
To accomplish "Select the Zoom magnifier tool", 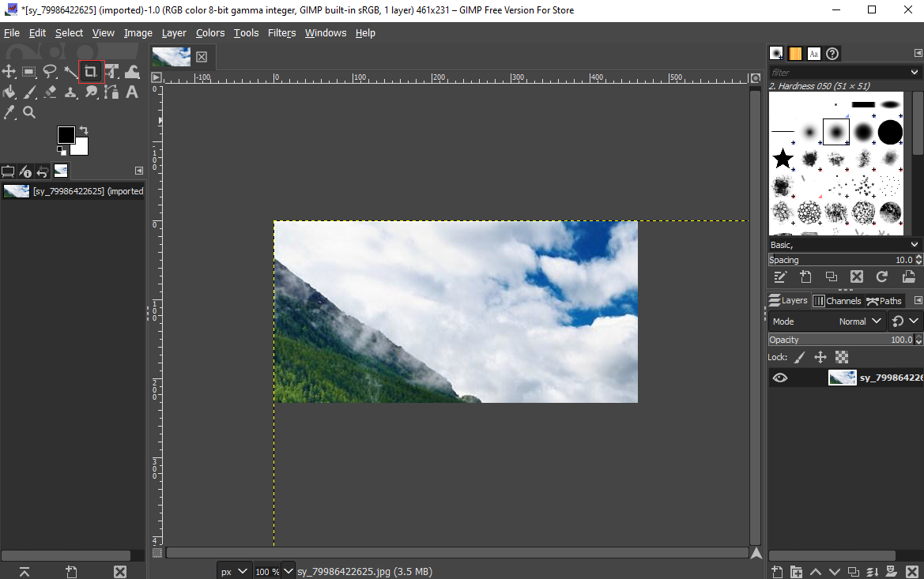I will (29, 113).
